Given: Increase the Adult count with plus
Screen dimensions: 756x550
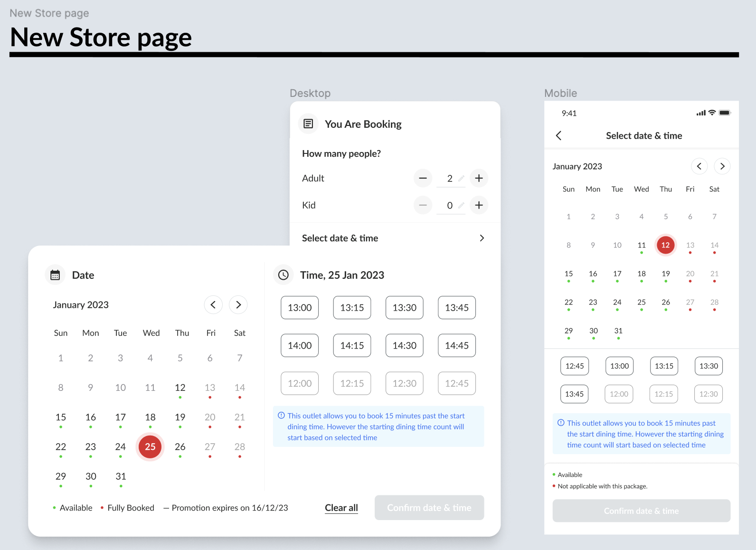Looking at the screenshot, I should (x=479, y=178).
